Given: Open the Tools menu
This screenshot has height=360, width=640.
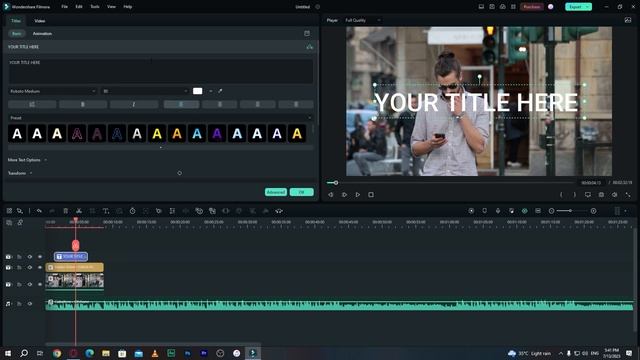Looking at the screenshot, I should pyautogui.click(x=95, y=7).
